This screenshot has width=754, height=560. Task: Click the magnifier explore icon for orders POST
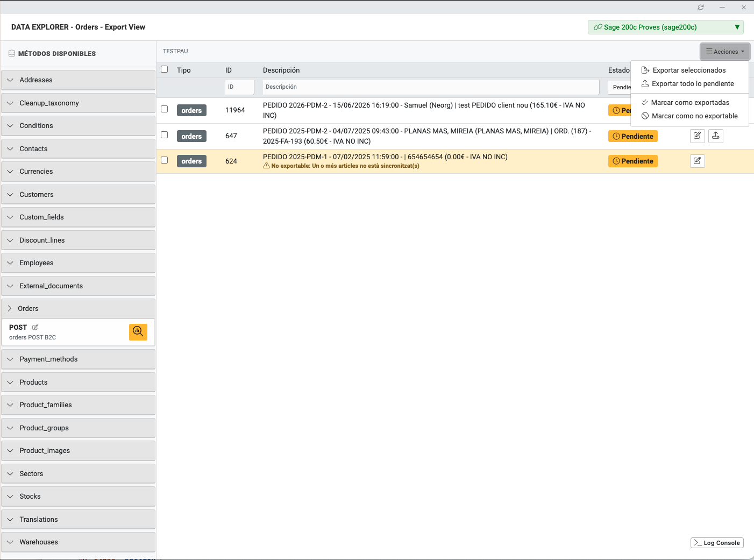(x=138, y=332)
